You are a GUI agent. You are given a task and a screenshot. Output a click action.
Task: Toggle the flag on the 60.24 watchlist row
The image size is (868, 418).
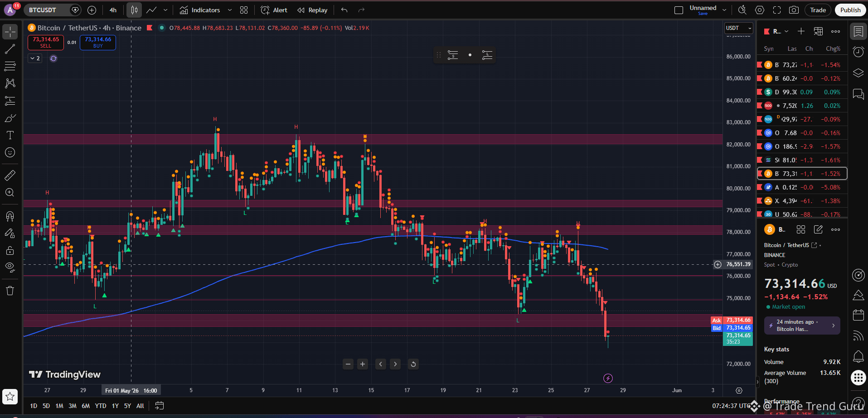pyautogui.click(x=760, y=78)
